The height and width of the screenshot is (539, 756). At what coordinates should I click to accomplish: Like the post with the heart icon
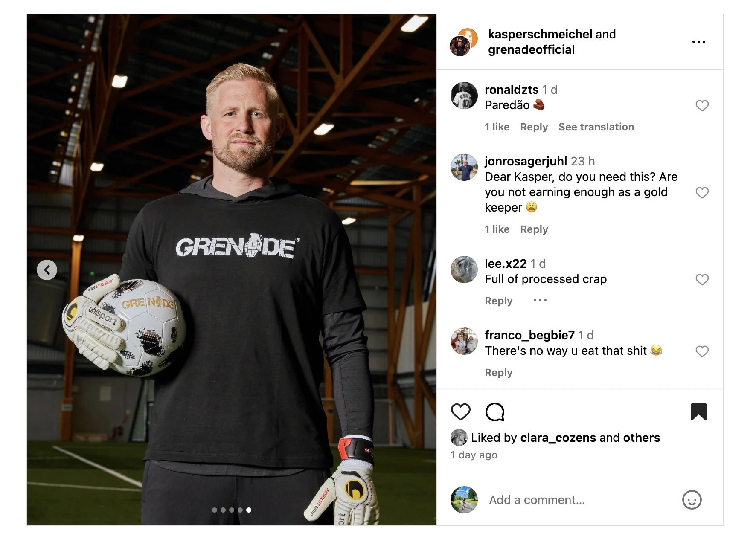pos(460,412)
